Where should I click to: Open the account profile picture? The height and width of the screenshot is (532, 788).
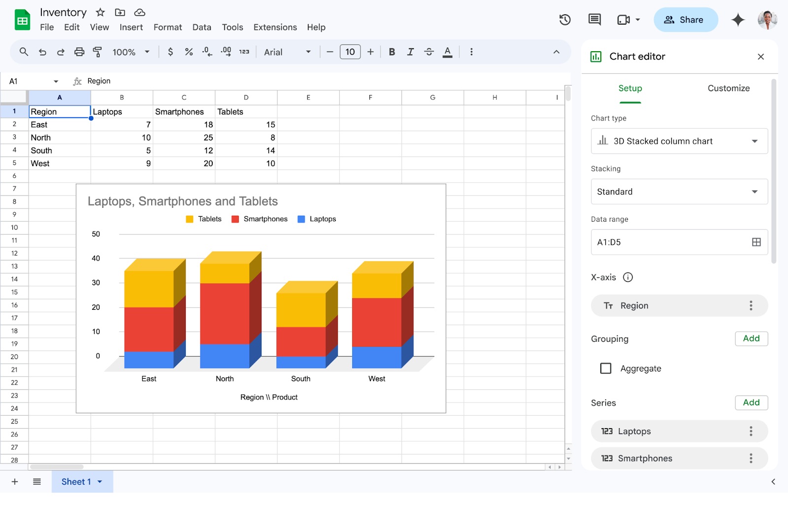[767, 20]
